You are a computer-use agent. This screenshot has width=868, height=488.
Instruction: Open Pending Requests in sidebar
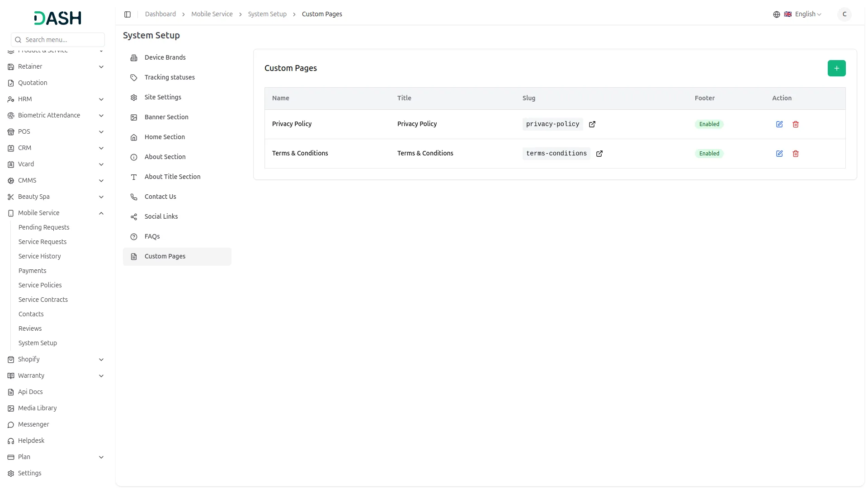44,227
